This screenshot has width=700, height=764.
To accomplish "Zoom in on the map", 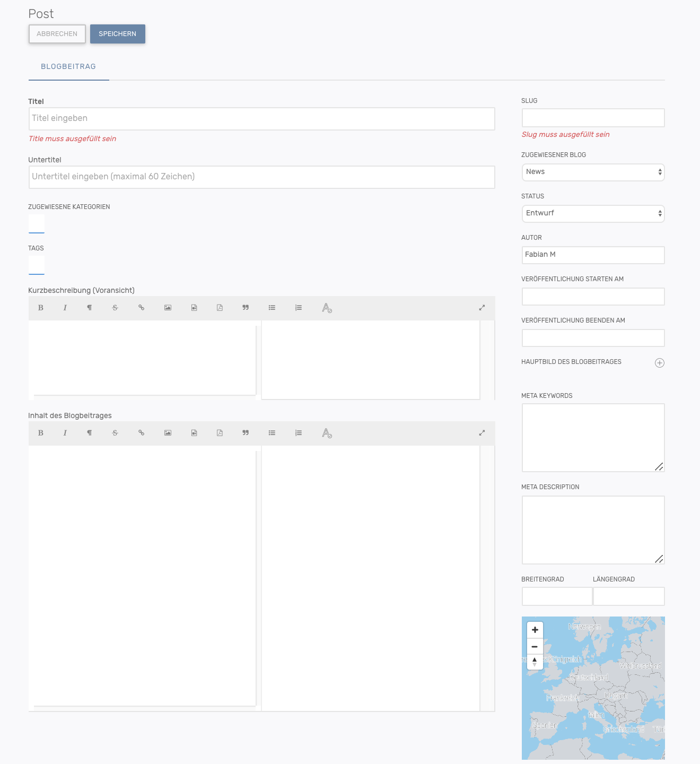I will pos(535,630).
